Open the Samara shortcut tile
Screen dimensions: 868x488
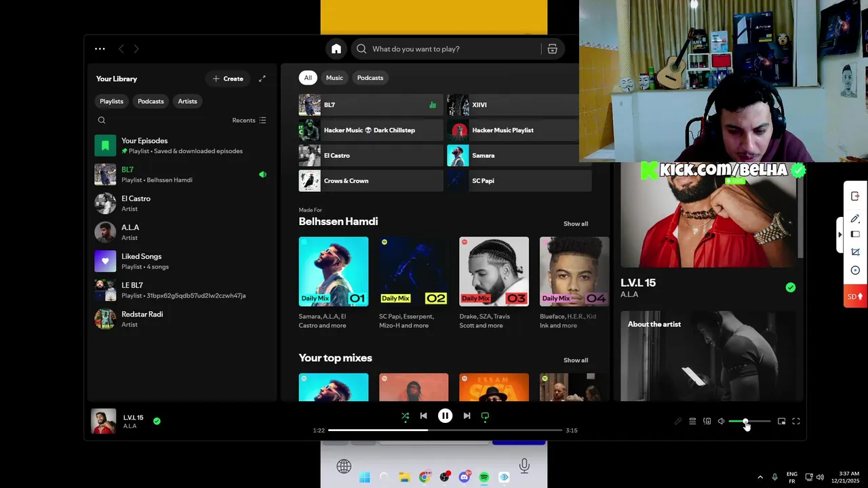pyautogui.click(x=518, y=155)
